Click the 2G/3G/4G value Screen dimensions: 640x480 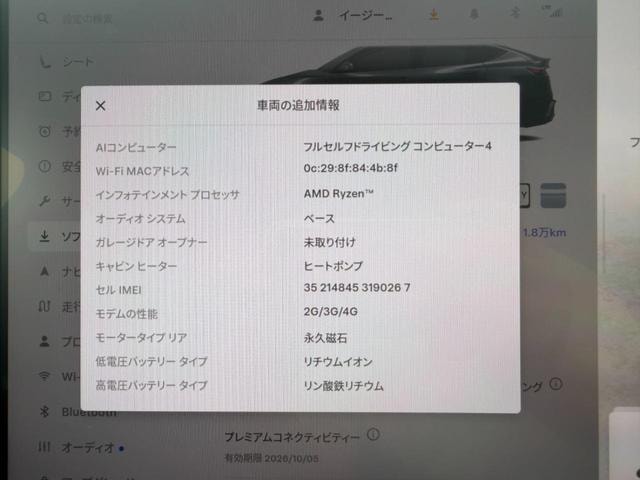coord(331,311)
